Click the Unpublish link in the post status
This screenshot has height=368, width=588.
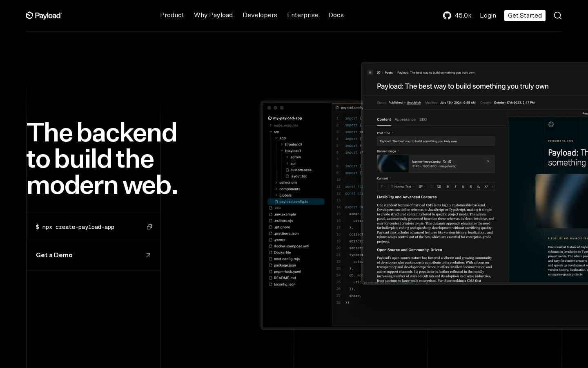414,103
